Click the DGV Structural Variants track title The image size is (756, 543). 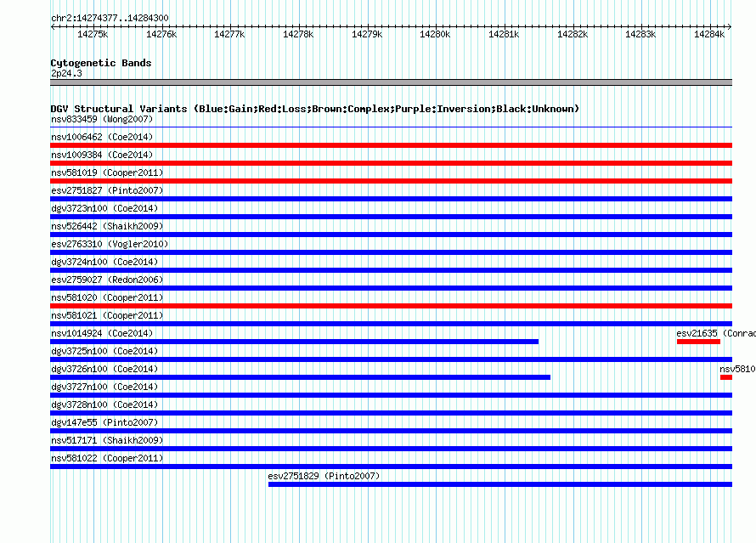click(315, 109)
